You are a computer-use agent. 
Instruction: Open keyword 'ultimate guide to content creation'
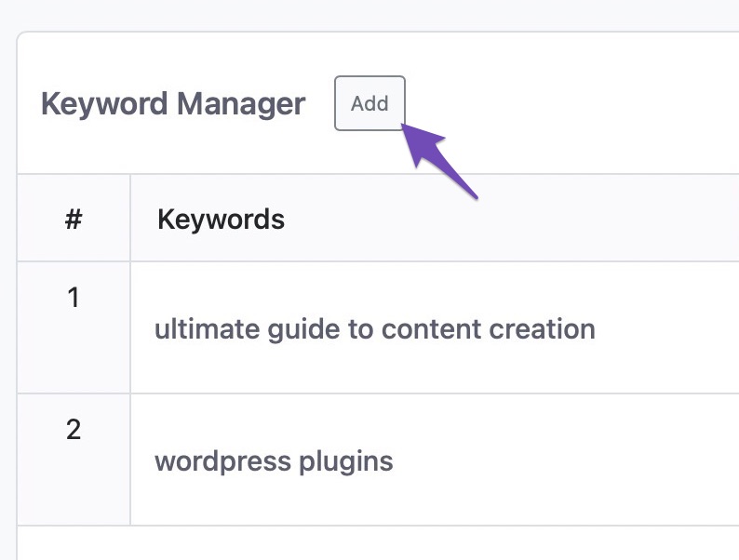(x=374, y=328)
